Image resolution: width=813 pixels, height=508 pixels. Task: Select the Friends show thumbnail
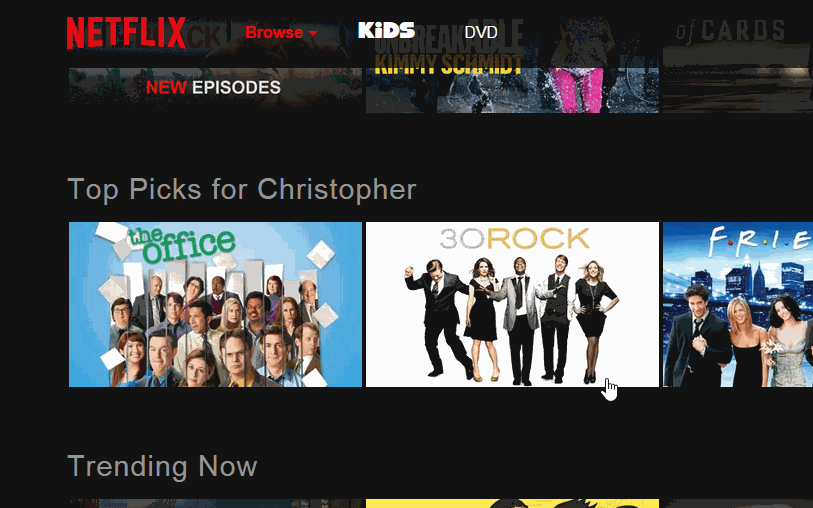point(738,304)
